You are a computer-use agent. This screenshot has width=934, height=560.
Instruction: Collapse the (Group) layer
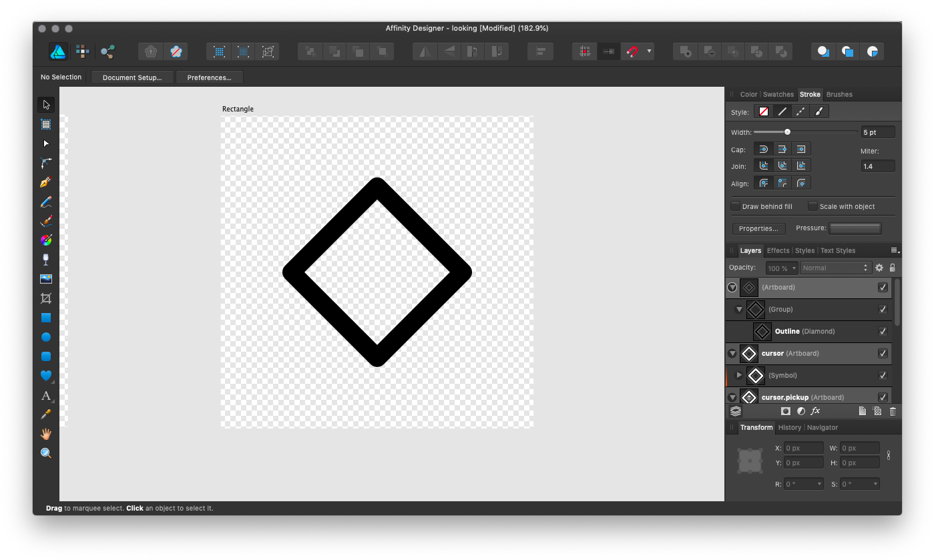click(x=739, y=309)
